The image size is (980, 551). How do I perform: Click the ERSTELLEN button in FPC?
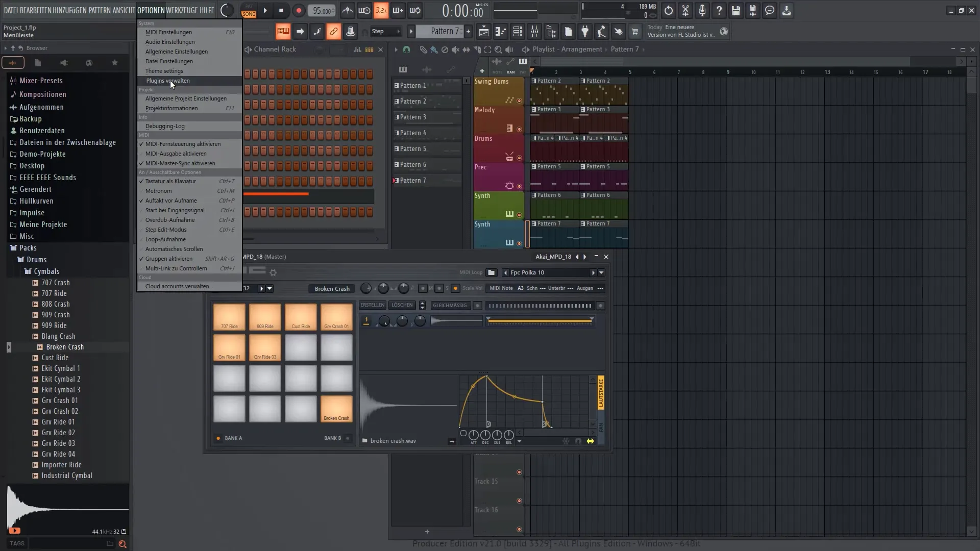tap(373, 305)
